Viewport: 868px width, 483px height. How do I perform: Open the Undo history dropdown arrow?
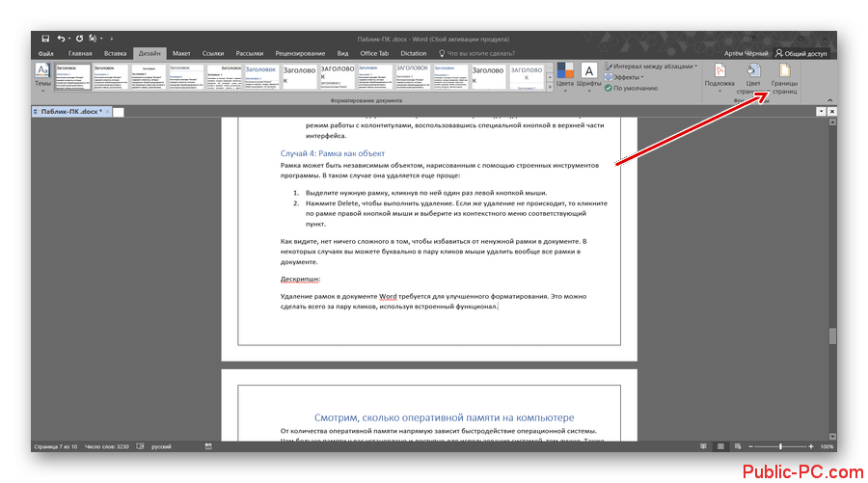point(69,39)
